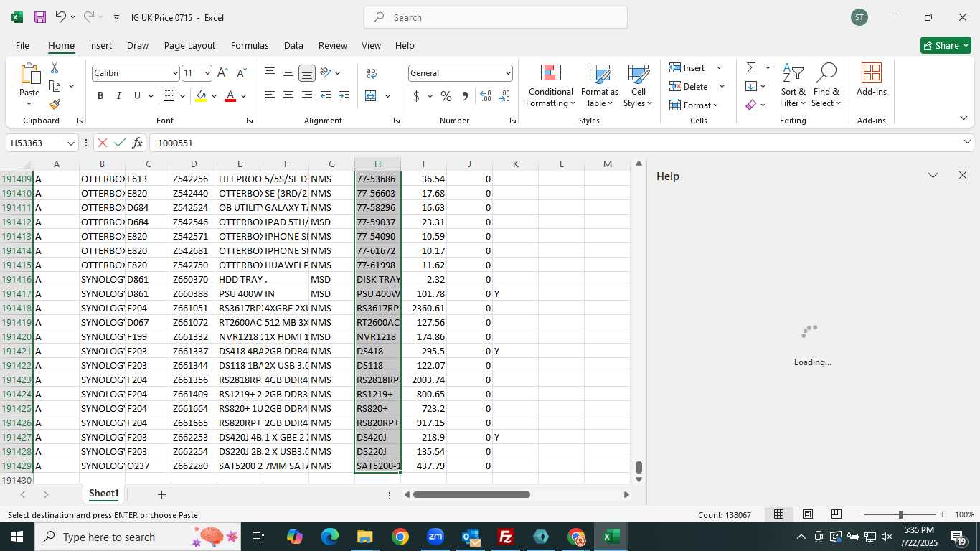980x551 pixels.
Task: Switch to the Page Layout tab
Action: click(189, 45)
